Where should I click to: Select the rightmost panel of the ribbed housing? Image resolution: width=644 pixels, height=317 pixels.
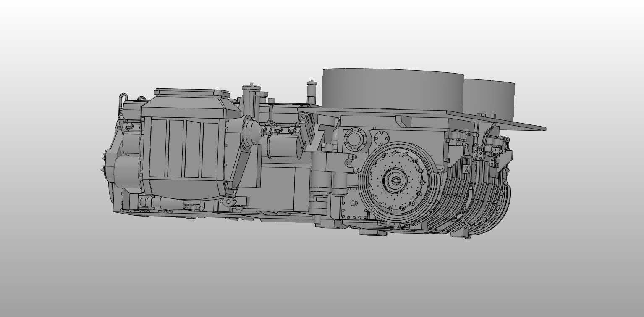(x=210, y=150)
